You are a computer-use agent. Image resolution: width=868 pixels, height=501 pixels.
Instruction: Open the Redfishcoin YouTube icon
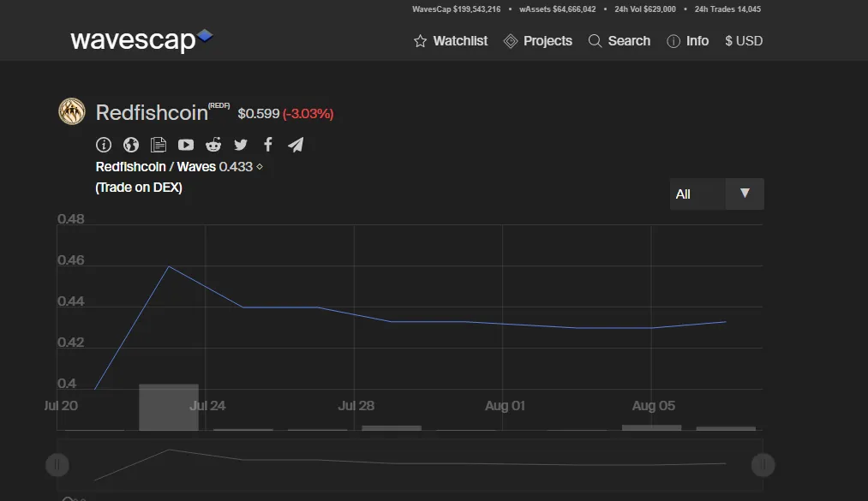click(186, 145)
